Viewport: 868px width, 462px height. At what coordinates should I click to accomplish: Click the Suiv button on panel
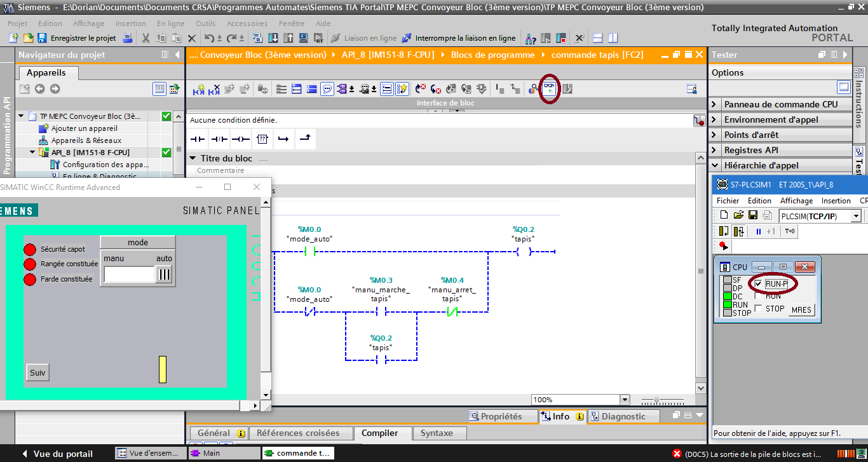pos(37,372)
